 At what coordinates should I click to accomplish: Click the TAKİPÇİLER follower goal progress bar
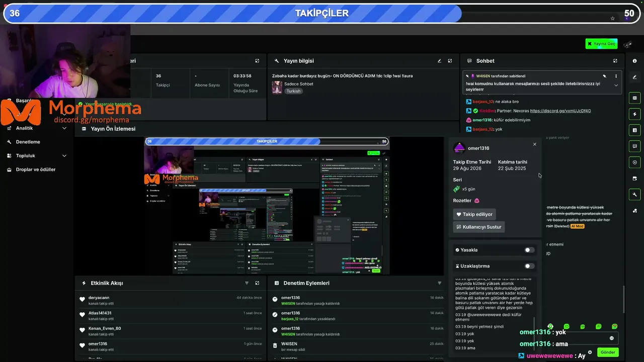click(322, 14)
